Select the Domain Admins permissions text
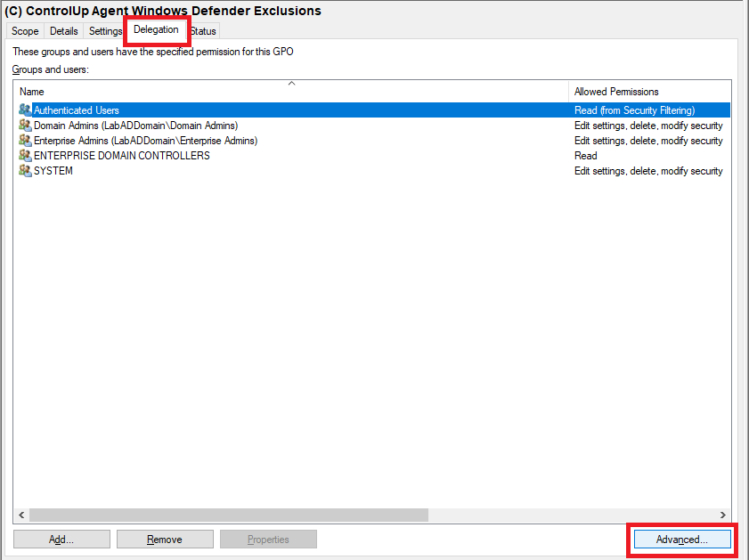 pyautogui.click(x=648, y=126)
